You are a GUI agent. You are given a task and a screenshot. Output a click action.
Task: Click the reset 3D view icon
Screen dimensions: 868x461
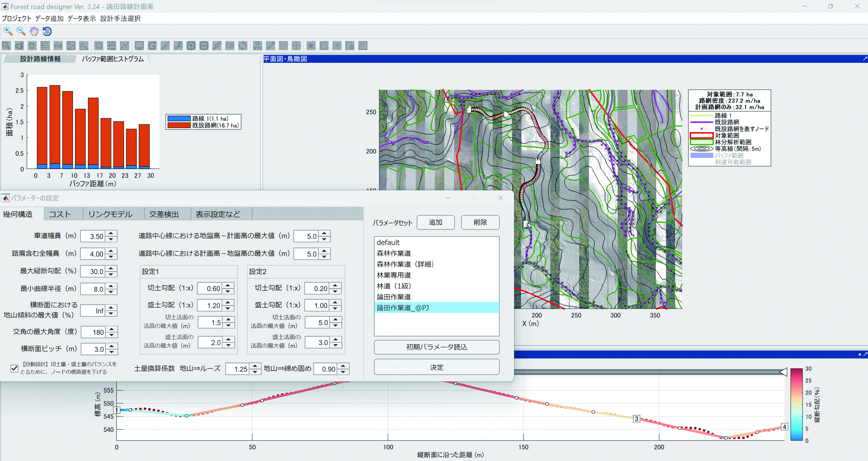47,31
